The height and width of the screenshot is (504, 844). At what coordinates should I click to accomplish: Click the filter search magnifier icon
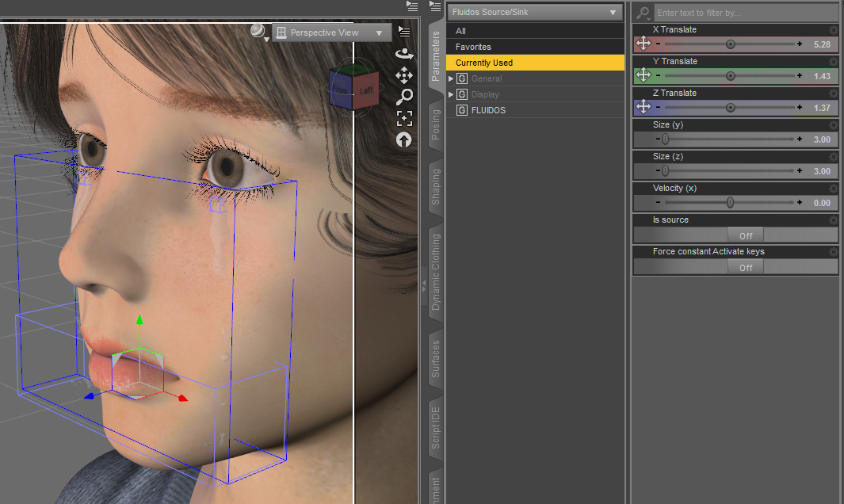[643, 13]
